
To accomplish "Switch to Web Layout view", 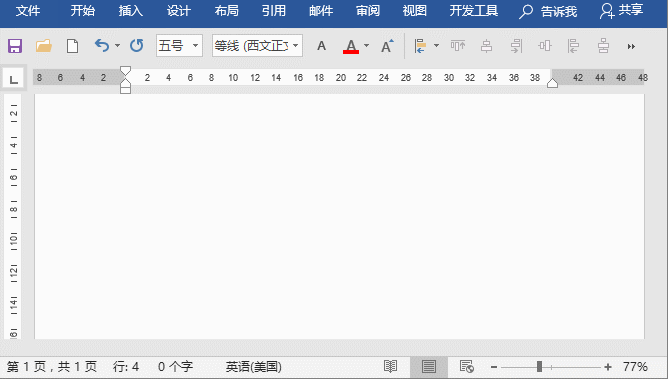I will click(x=466, y=367).
